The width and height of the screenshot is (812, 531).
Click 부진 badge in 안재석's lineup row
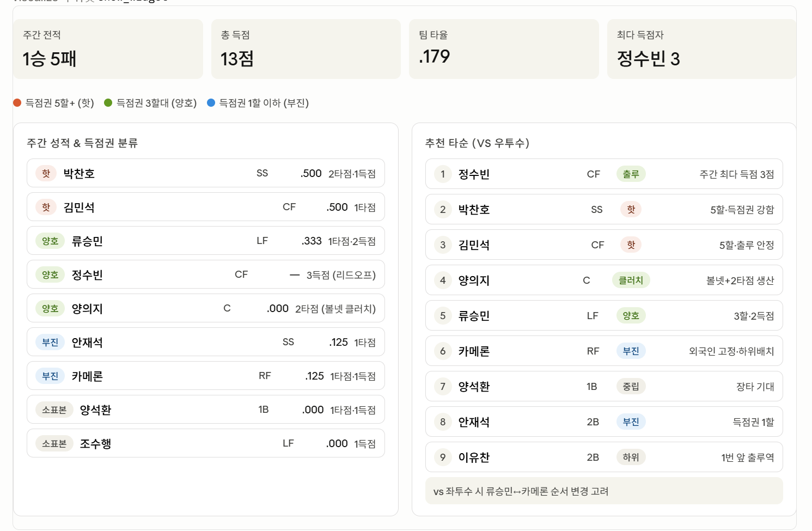631,422
